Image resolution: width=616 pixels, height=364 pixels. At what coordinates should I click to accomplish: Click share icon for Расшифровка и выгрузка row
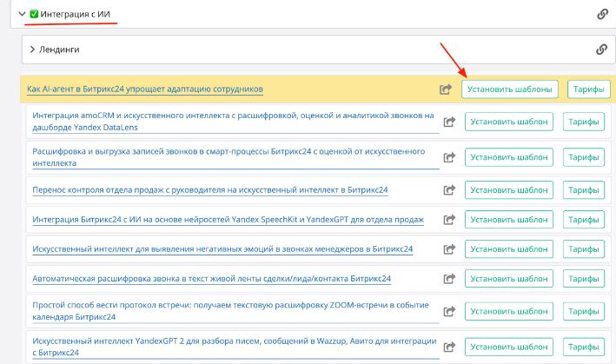pos(449,157)
